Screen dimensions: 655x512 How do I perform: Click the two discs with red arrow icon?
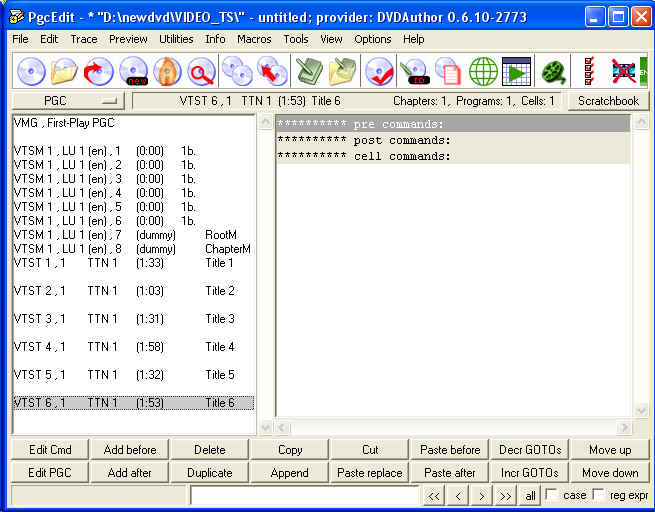(272, 71)
